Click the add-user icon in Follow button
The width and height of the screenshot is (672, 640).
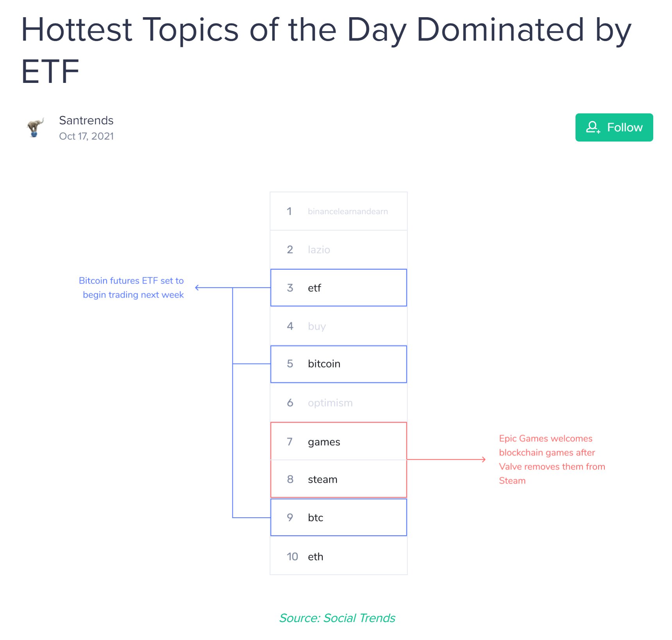click(x=593, y=127)
